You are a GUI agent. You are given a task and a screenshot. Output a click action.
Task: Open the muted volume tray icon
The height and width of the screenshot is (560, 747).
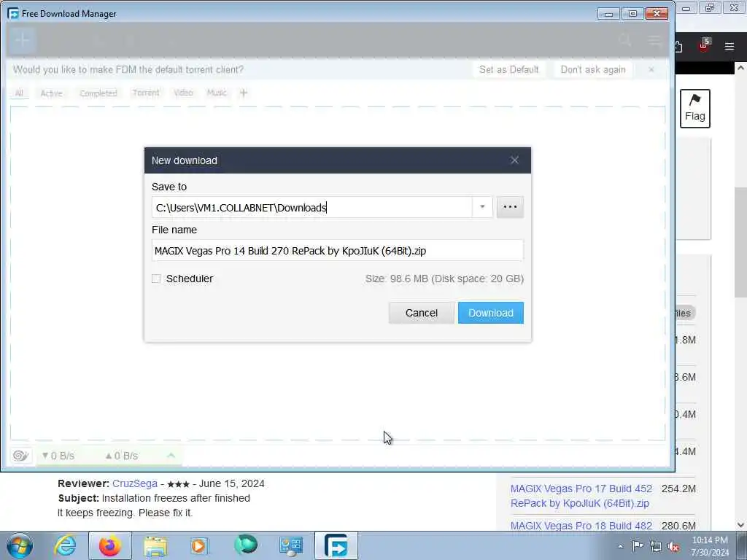tap(673, 546)
